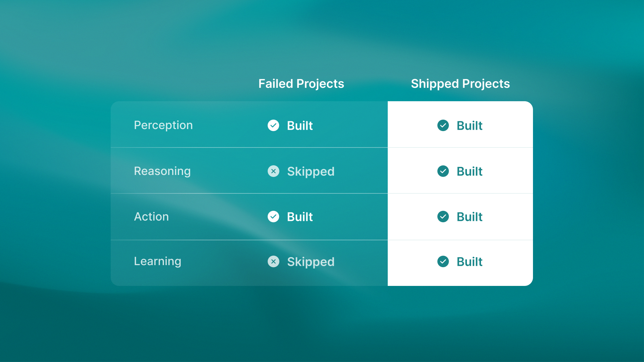The image size is (644, 362).
Task: Select the Failed Projects column header
Action: [301, 84]
